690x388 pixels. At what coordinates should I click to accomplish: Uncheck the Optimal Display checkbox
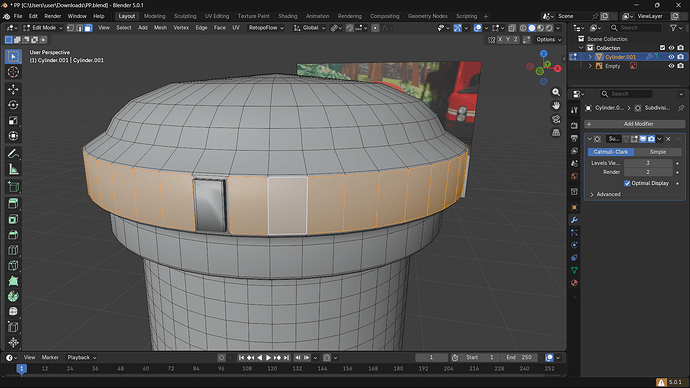click(627, 183)
